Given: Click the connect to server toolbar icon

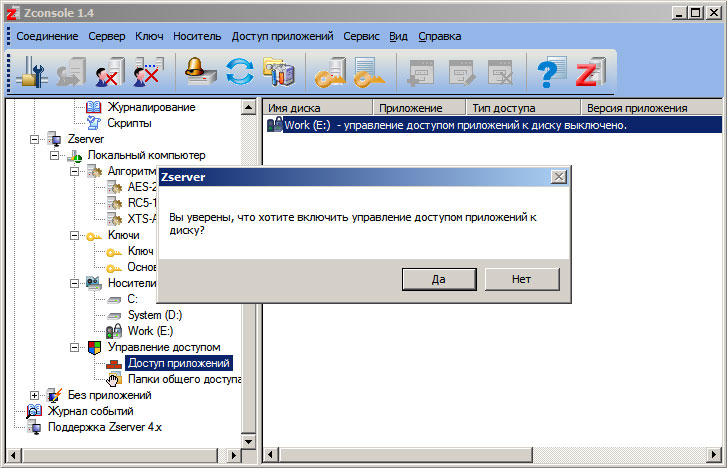Looking at the screenshot, I should click(71, 72).
